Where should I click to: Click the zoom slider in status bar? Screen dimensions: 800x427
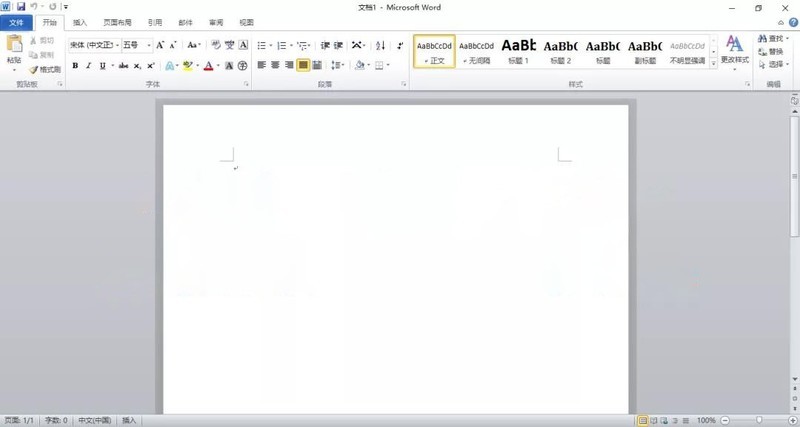[759, 420]
